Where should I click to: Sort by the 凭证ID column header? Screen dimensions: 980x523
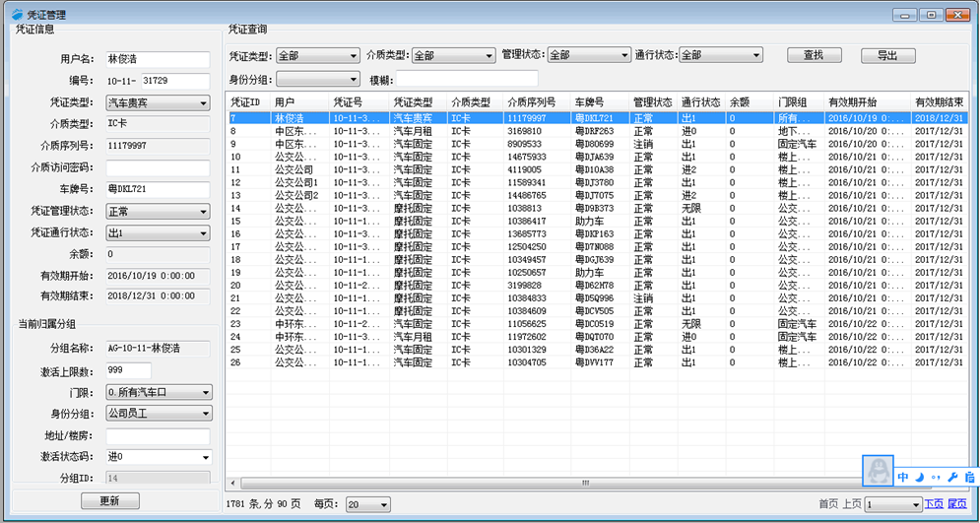249,101
